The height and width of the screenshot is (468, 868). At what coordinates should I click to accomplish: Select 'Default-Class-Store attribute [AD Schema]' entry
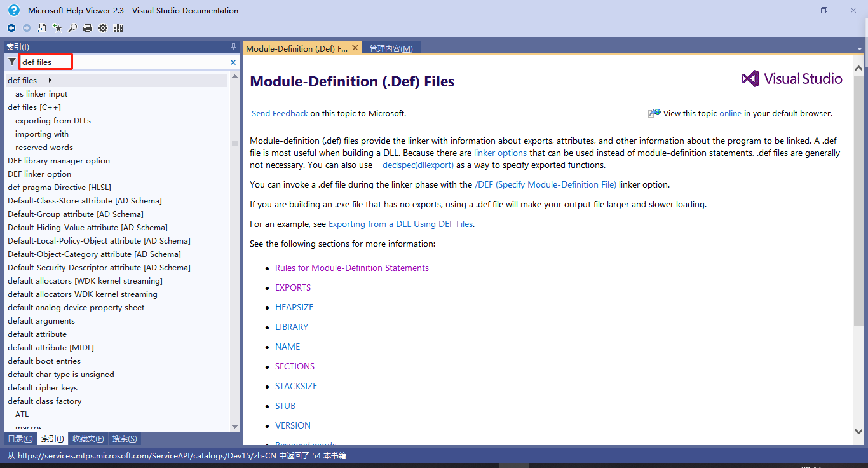[x=85, y=200]
